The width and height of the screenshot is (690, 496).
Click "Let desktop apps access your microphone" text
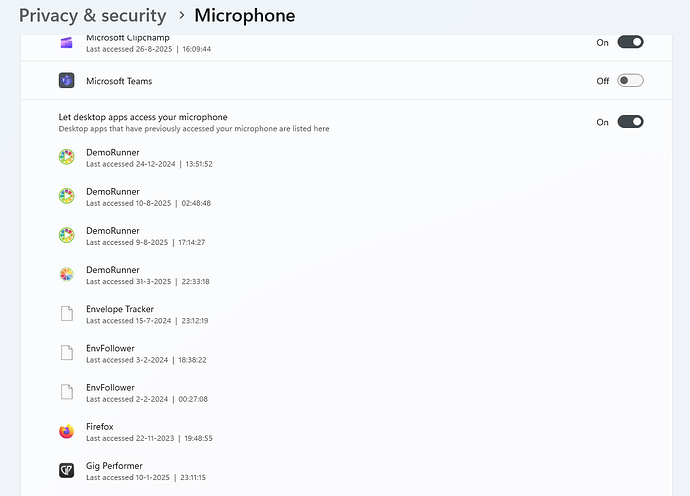click(143, 117)
